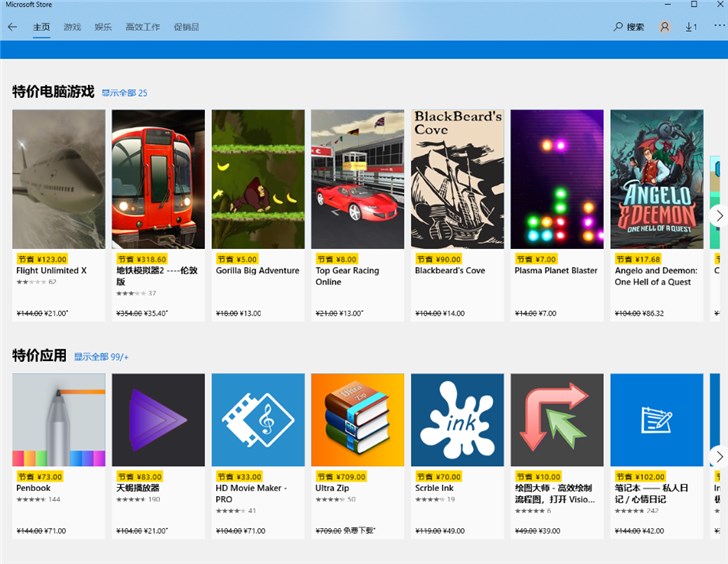Click the Plasma Planet Blaster title
728x564 pixels.
[556, 271]
